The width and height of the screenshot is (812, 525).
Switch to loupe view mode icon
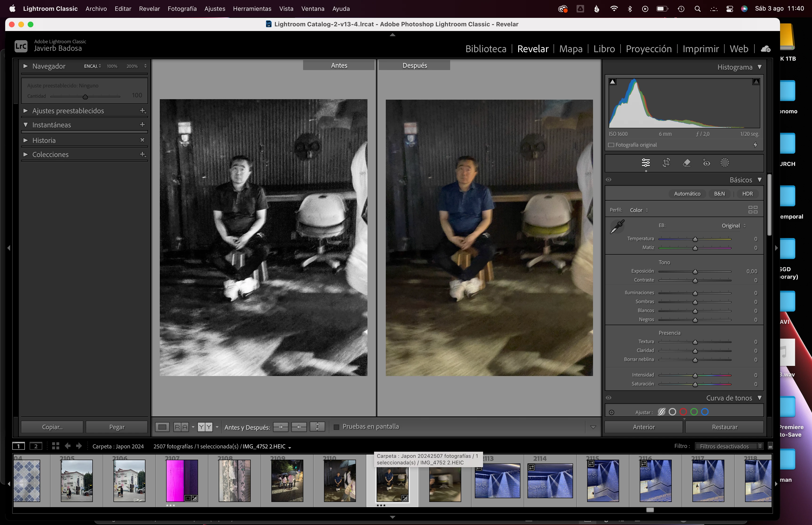163,427
